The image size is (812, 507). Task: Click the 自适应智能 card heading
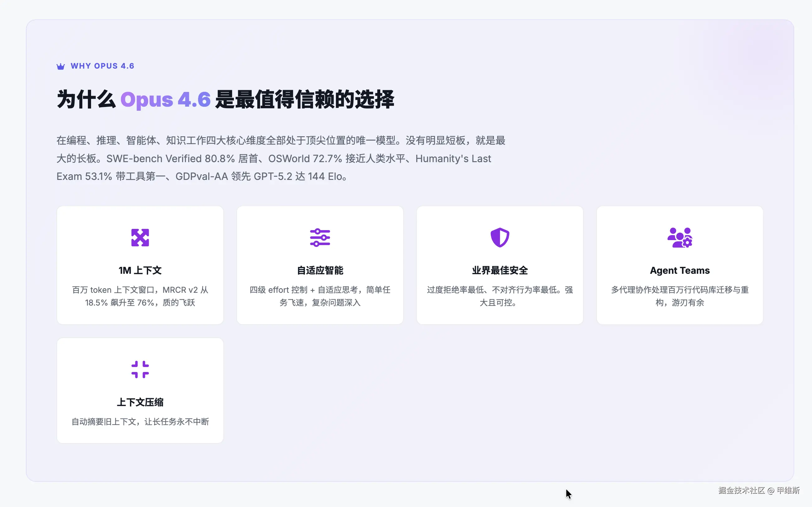point(320,270)
